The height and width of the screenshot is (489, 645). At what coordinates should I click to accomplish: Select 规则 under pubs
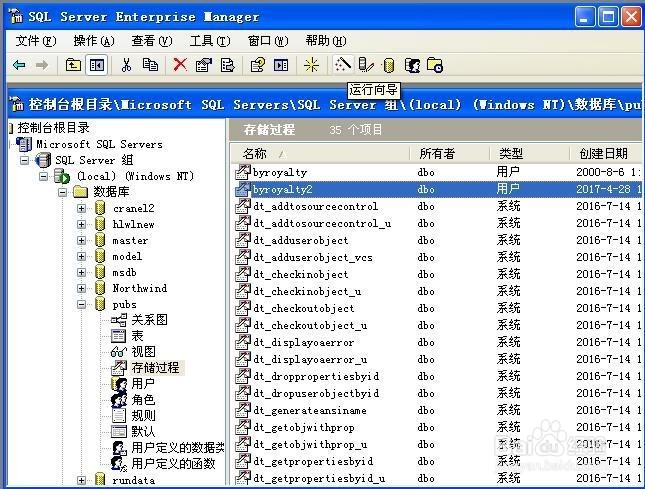coord(143,416)
